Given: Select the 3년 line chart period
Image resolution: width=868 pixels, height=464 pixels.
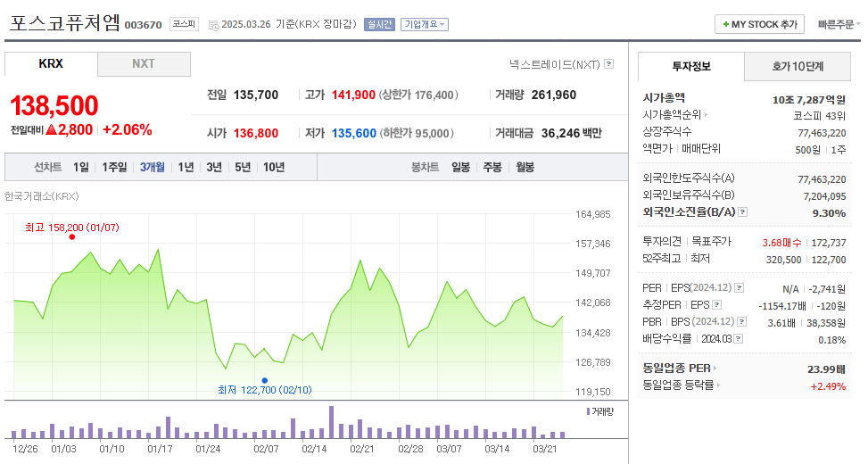Looking at the screenshot, I should pyautogui.click(x=214, y=167).
